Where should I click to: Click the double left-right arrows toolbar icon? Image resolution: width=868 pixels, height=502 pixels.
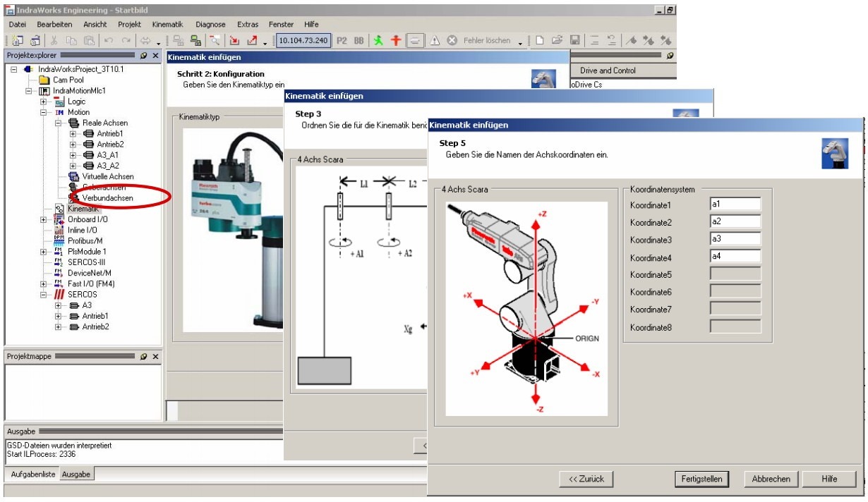[x=146, y=41]
